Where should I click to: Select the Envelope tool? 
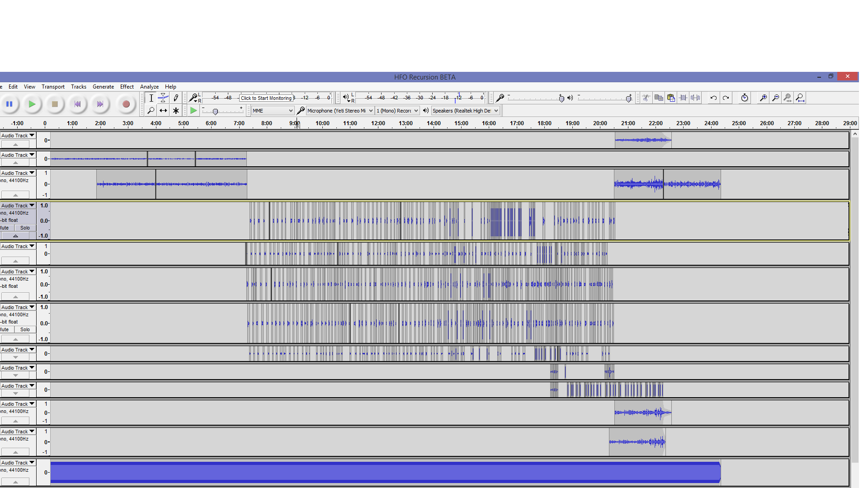coord(163,98)
